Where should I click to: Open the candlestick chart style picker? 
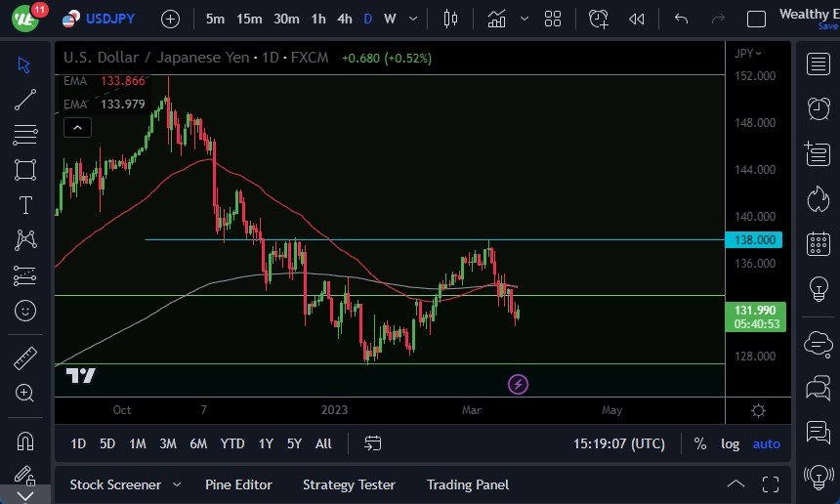point(450,19)
